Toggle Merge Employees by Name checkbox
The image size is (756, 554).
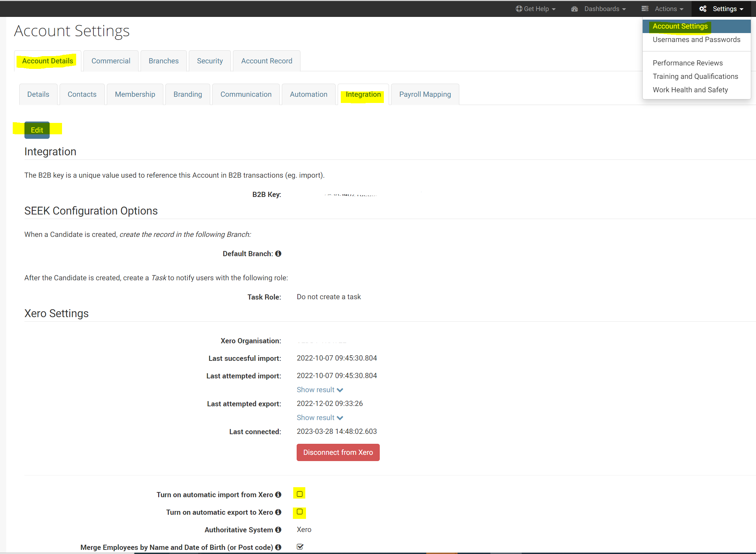coord(300,547)
